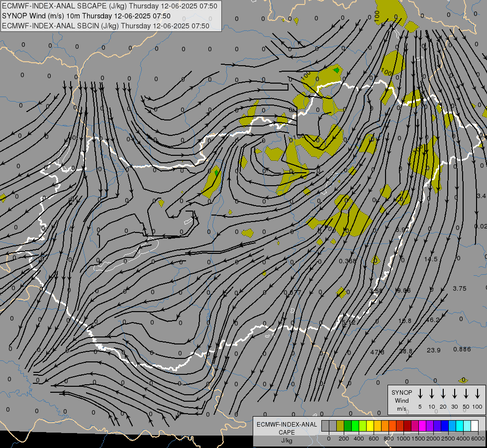This screenshot has width=487, height=448.
Task: Click the 5.97 value on the map
Action: coord(402,229)
